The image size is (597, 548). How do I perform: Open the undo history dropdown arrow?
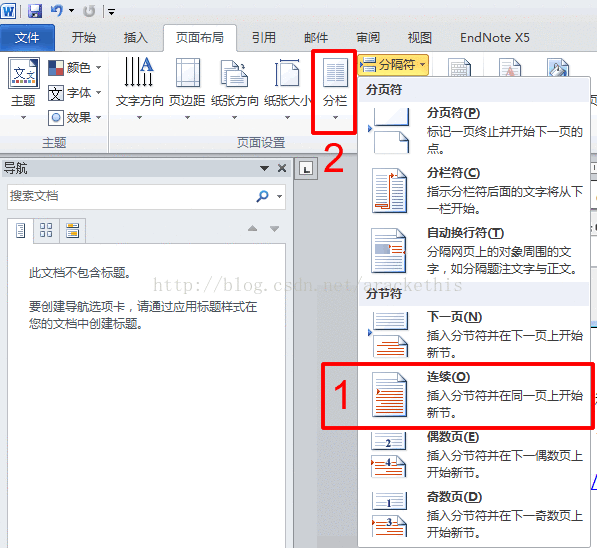72,11
